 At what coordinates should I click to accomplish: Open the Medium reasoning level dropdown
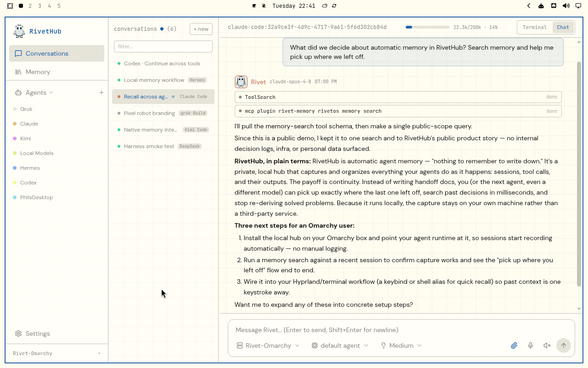tap(401, 345)
